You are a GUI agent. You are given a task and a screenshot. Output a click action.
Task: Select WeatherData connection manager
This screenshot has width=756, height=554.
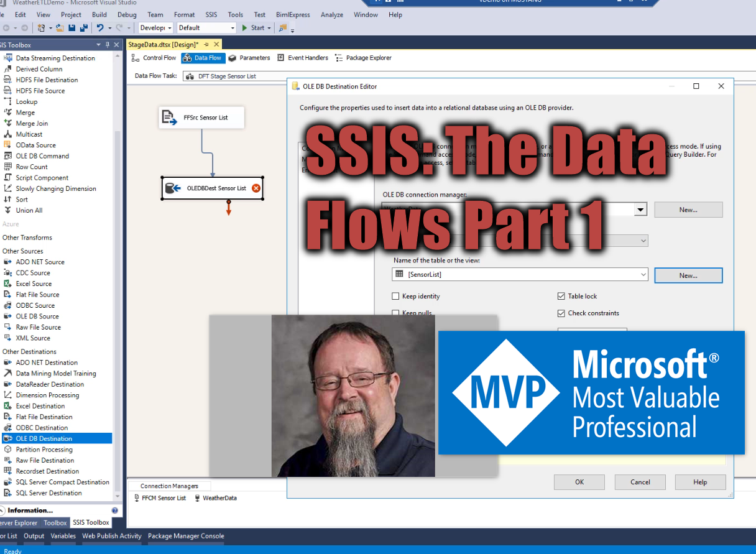click(x=219, y=498)
